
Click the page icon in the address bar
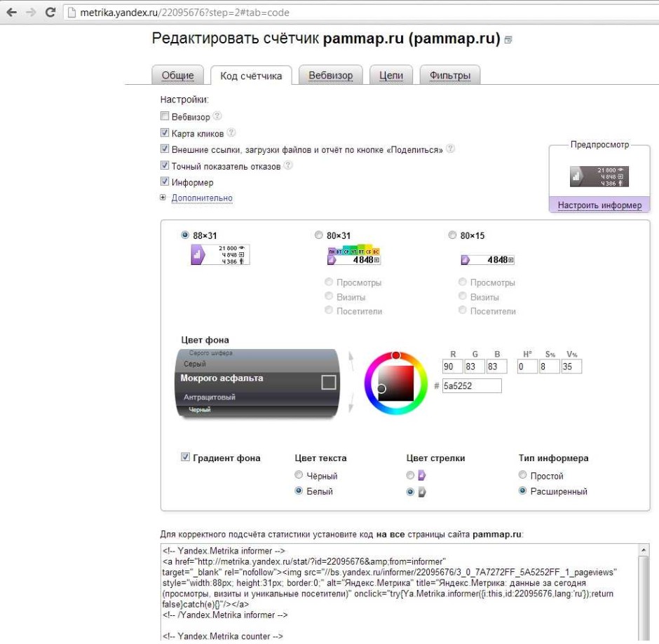[72, 13]
